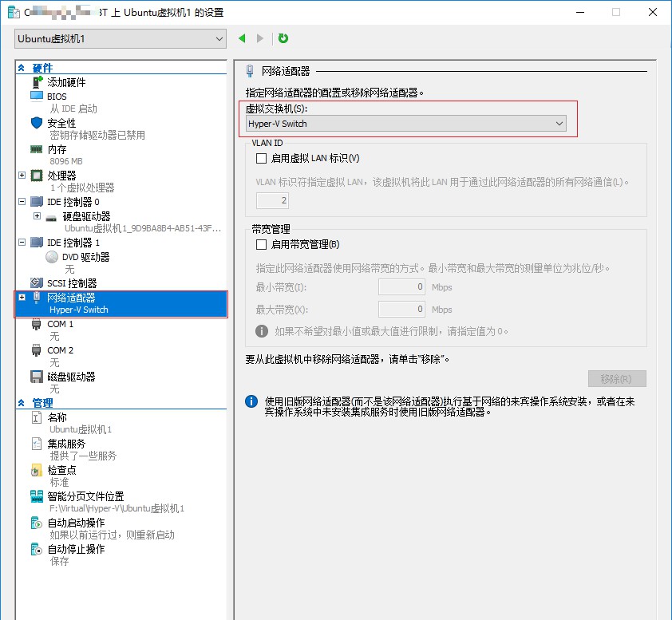Image resolution: width=672 pixels, height=620 pixels.
Task: Click the '8096 MB' memory value
Action: tap(66, 161)
